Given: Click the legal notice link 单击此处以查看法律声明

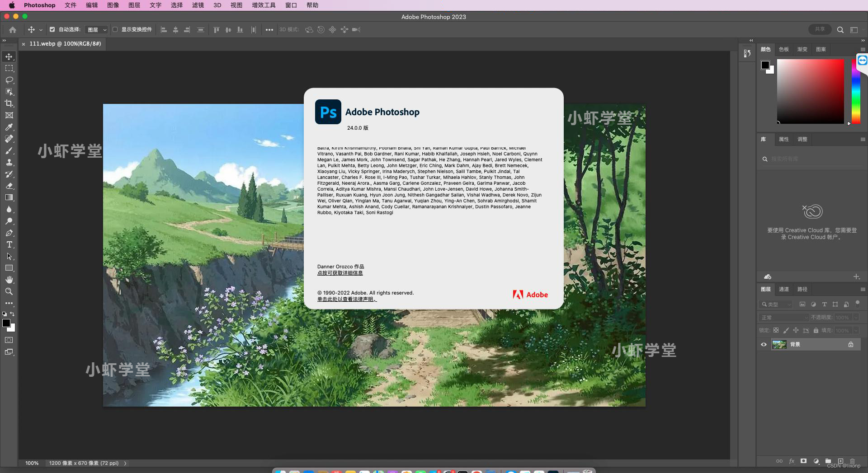Looking at the screenshot, I should coord(347,299).
